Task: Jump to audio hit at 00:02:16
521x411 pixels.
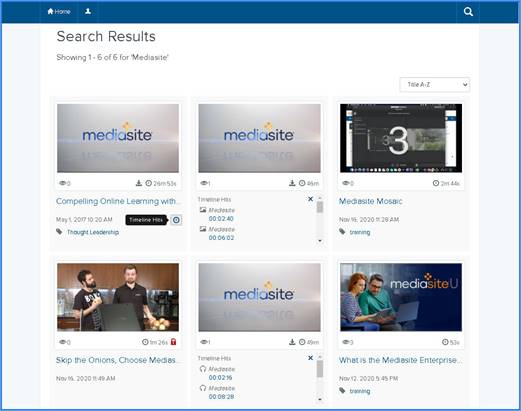Action: point(220,378)
